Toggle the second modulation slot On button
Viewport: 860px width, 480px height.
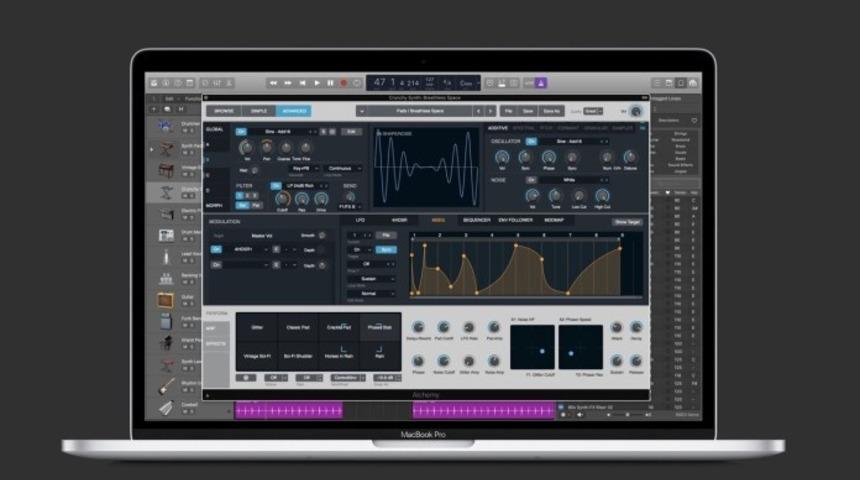(x=216, y=266)
